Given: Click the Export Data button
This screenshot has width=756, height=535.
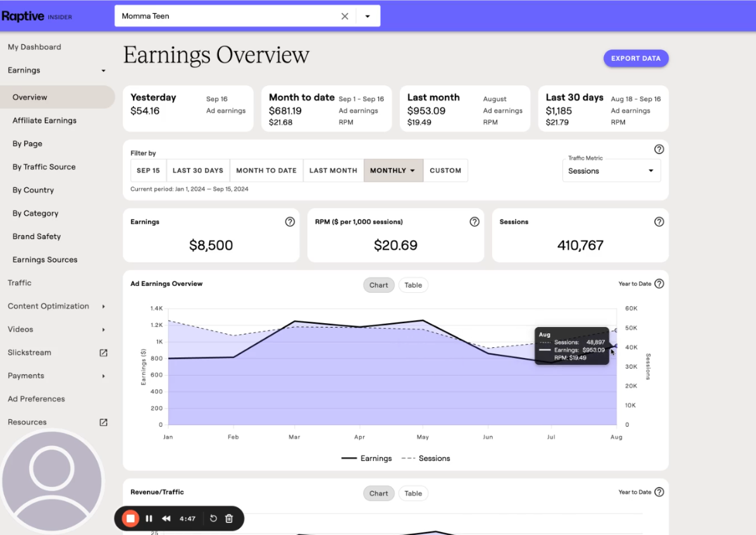Looking at the screenshot, I should [636, 58].
